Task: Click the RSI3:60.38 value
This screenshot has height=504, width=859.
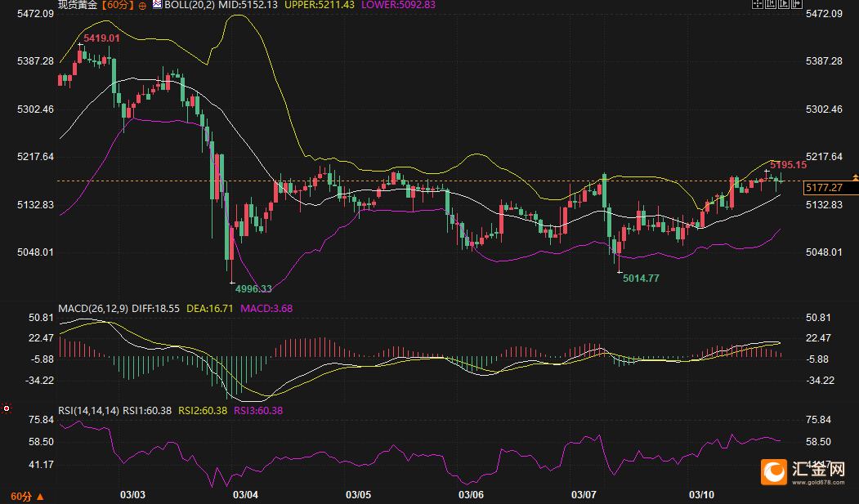Action: [x=258, y=410]
